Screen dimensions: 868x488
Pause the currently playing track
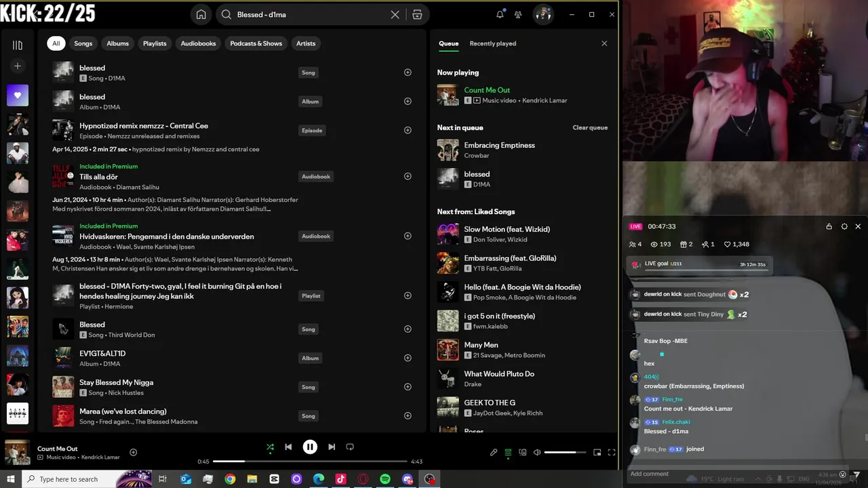click(310, 447)
